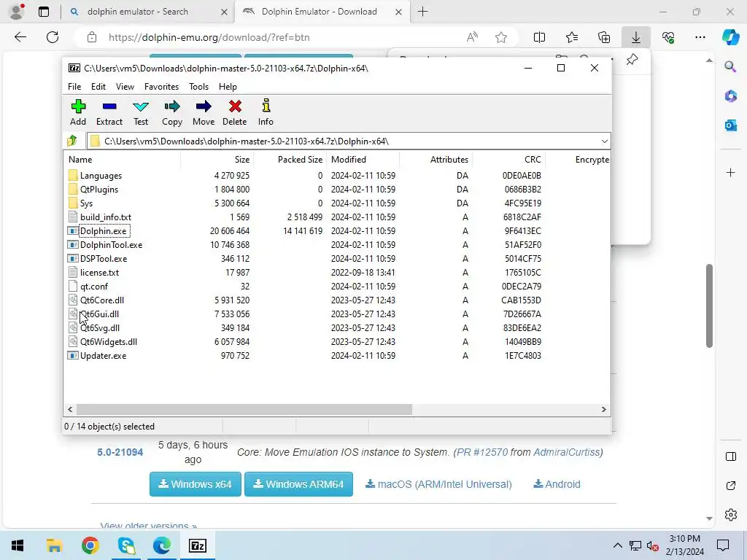Screen dimensions: 747x560
Task: Pin the downloads panel
Action: 632,60
